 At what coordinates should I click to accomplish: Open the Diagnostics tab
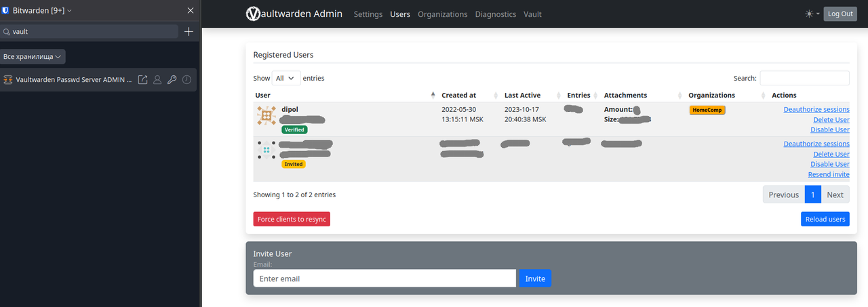(495, 14)
